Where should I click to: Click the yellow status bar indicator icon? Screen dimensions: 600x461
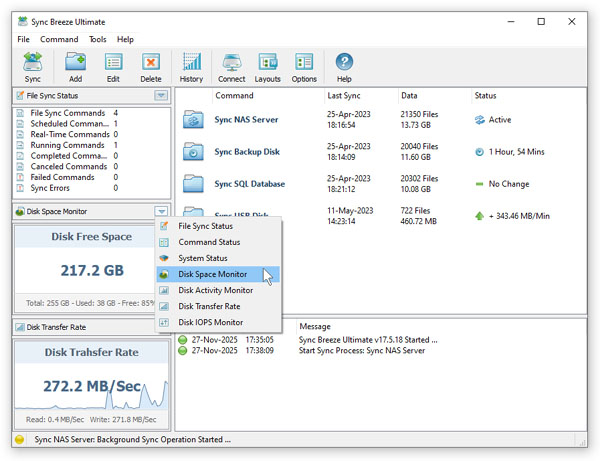[x=19, y=440]
